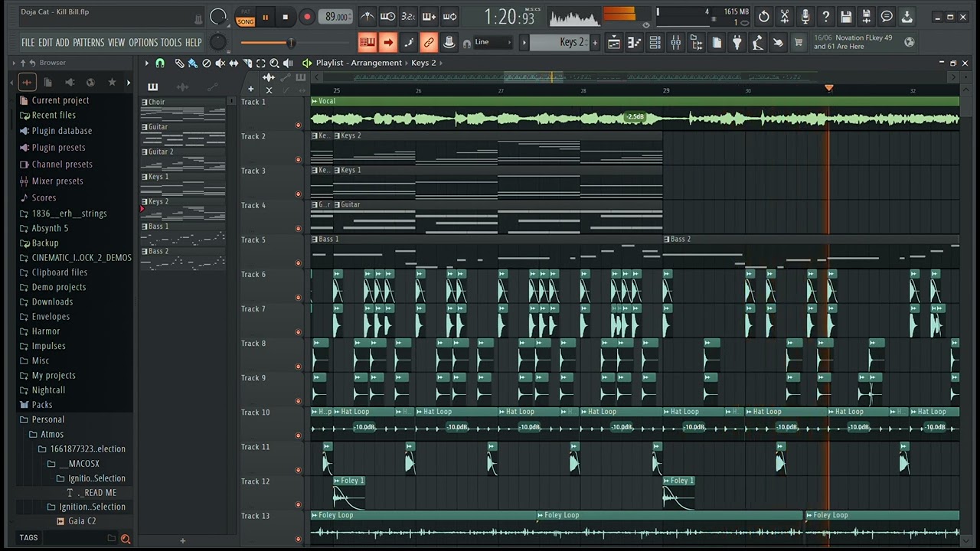980x551 pixels.
Task: Open the ADD menu
Action: (62, 43)
